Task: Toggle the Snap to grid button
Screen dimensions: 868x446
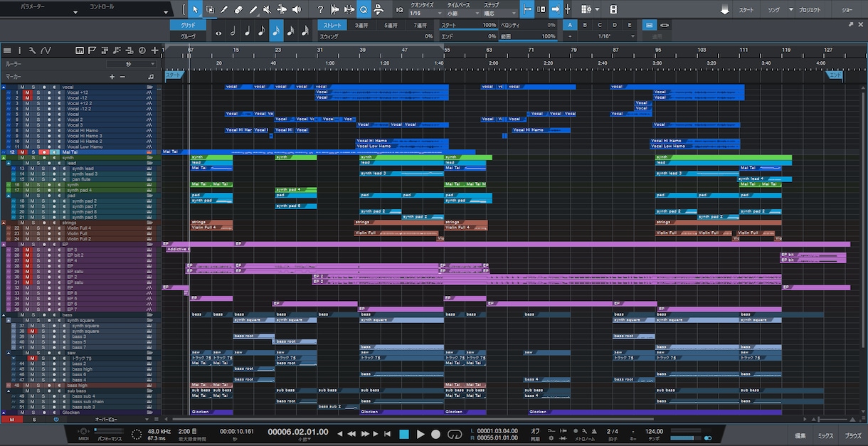Action: [527, 9]
